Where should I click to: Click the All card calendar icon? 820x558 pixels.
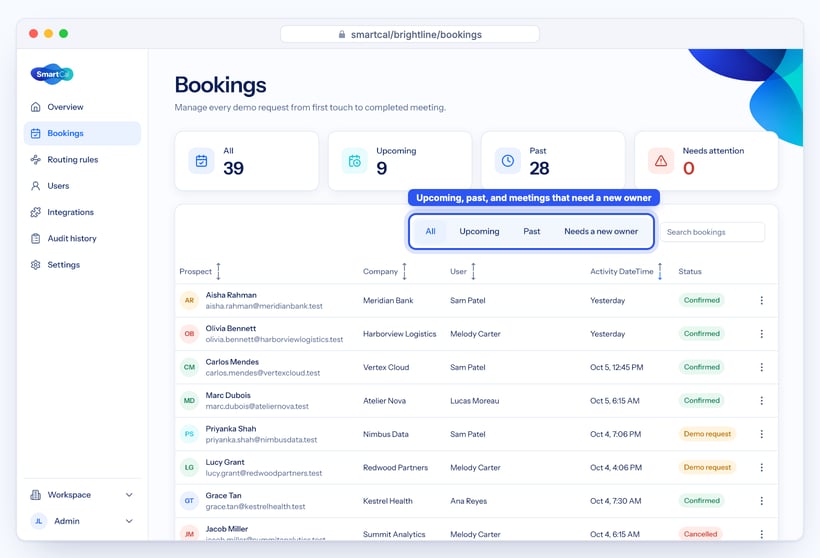coord(201,161)
